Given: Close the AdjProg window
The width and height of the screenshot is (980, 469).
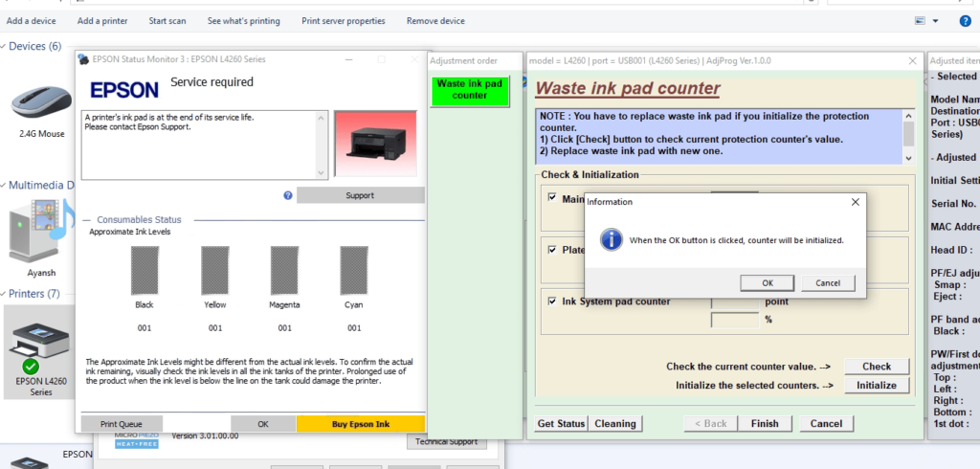Looking at the screenshot, I should pyautogui.click(x=912, y=60).
